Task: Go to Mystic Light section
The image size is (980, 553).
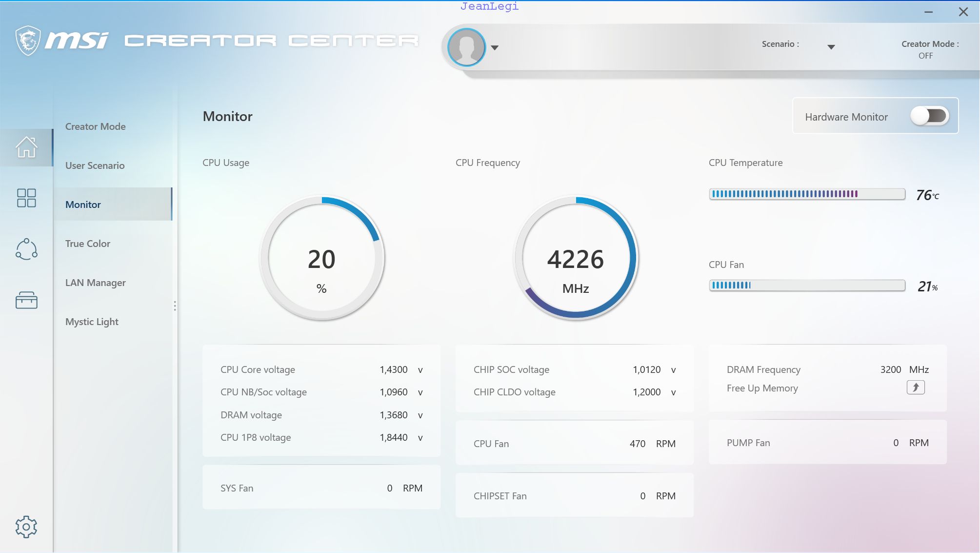Action: point(92,322)
